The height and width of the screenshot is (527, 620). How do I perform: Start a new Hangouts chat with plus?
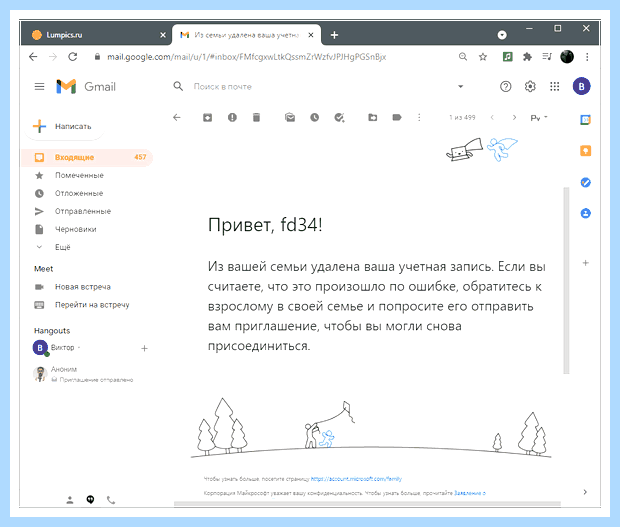tap(144, 348)
